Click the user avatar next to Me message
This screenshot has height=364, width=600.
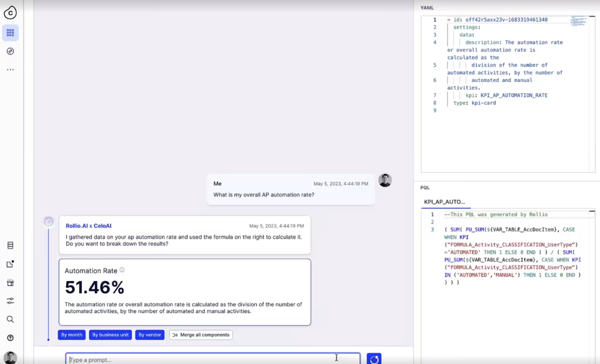tap(385, 180)
